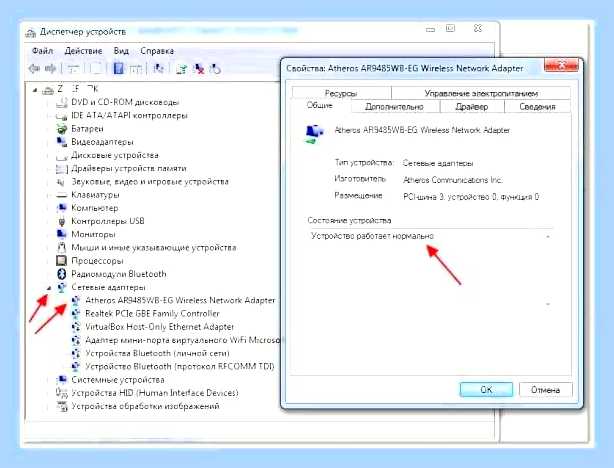This screenshot has width=614, height=468.
Task: Click the status text Устройство работает нормально
Action: pos(372,236)
